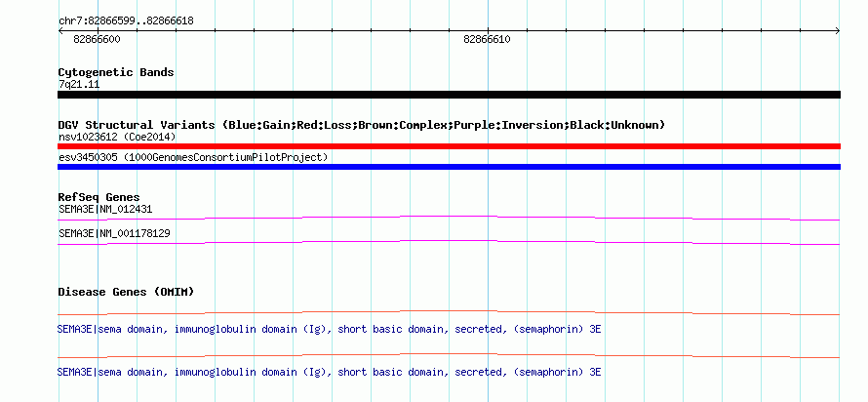Open the second SEMA3E semaphorin 3E description link
Image resolution: width=868 pixels, height=402 pixels.
330,372
